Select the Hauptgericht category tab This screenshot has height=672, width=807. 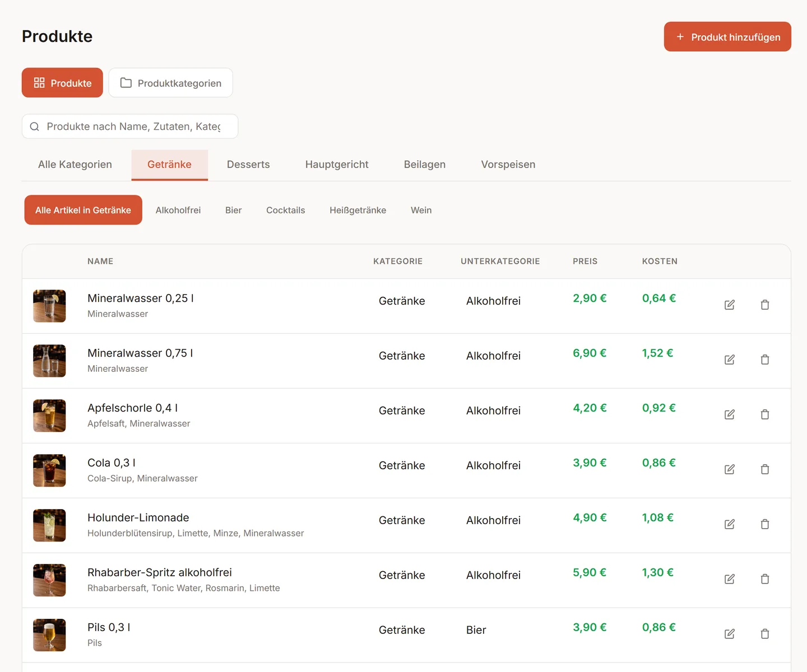coord(337,165)
